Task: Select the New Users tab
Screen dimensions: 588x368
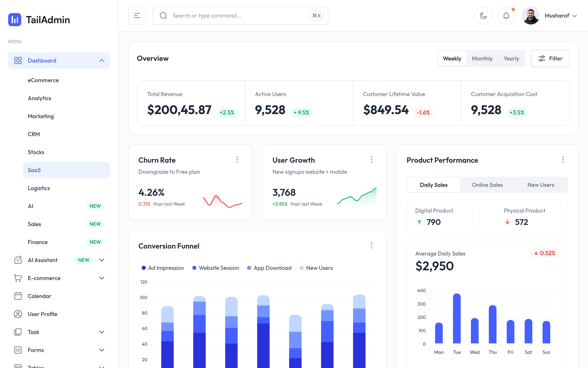Action: click(x=541, y=185)
